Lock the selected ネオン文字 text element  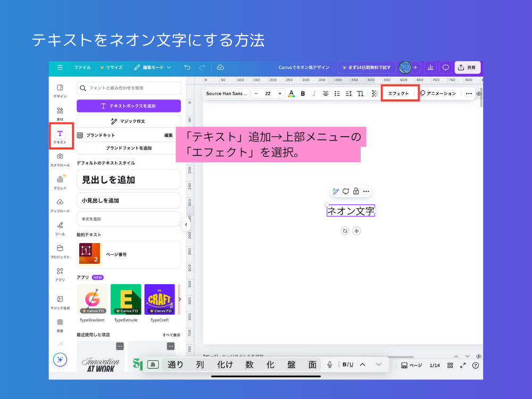356,191
